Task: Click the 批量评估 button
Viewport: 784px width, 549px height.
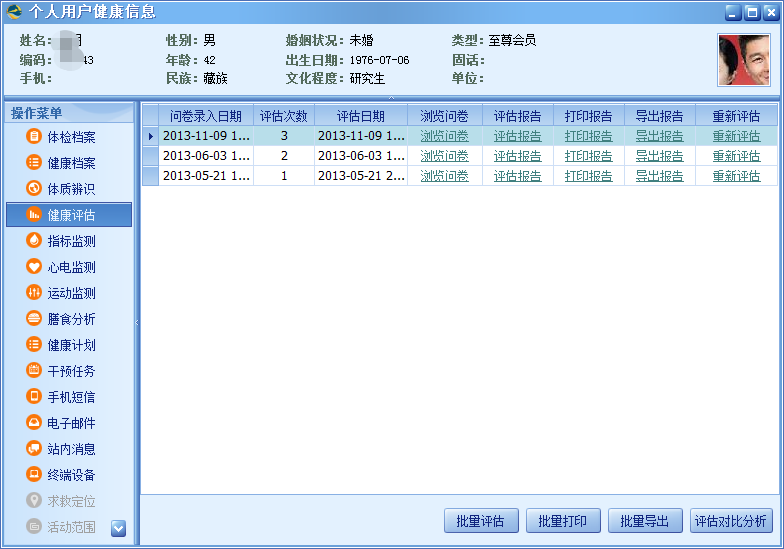Action: coord(480,521)
